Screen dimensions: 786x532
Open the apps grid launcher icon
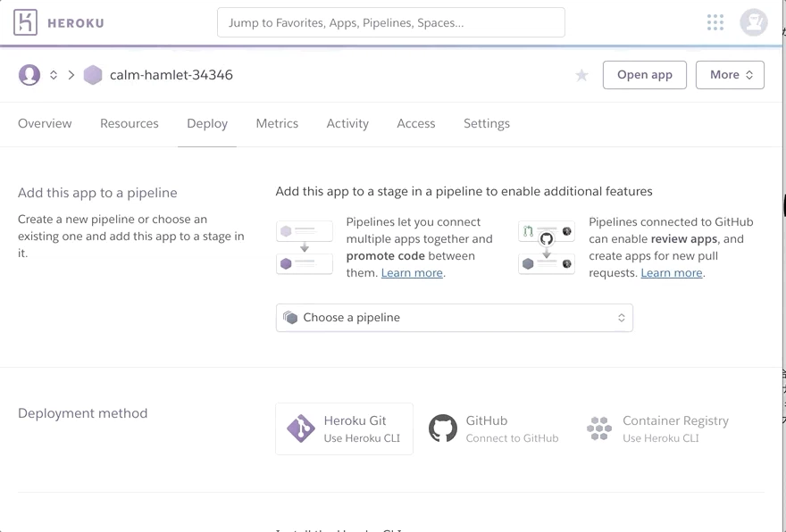pyautogui.click(x=715, y=22)
